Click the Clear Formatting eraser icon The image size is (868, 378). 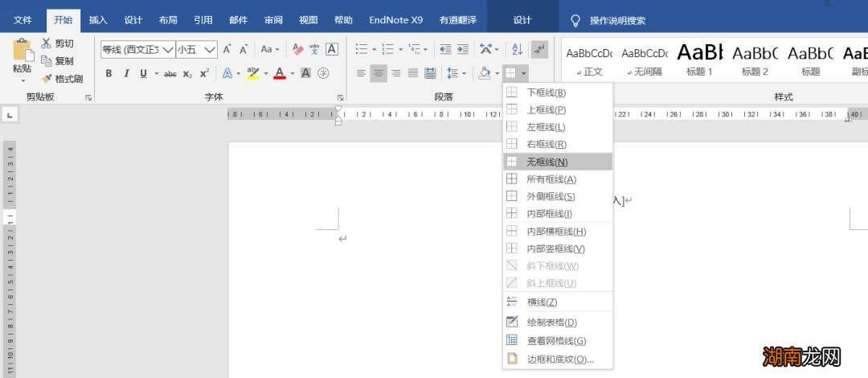298,49
